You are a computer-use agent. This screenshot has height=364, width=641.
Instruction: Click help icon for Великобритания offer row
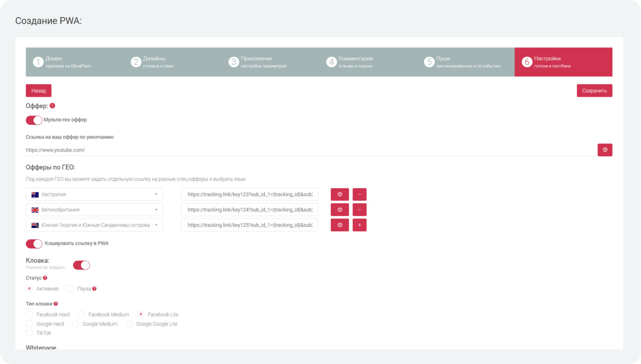tap(340, 209)
